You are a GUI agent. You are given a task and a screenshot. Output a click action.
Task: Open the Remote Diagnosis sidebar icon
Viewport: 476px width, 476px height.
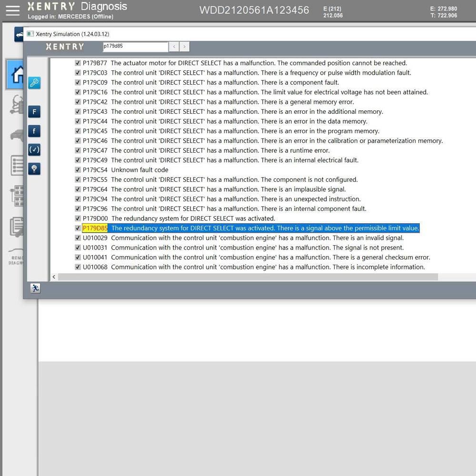tap(16, 257)
